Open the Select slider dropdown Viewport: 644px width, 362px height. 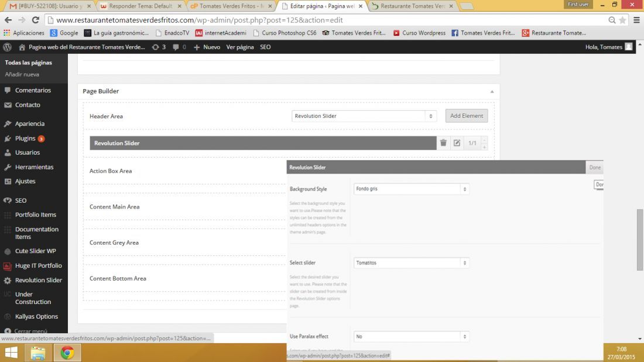pyautogui.click(x=411, y=263)
